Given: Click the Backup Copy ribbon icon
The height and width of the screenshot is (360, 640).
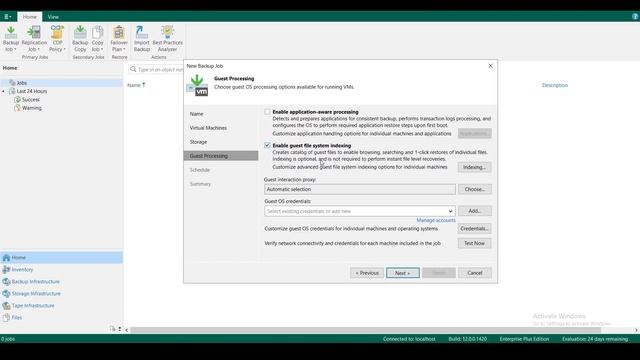Looking at the screenshot, I should point(80,33).
